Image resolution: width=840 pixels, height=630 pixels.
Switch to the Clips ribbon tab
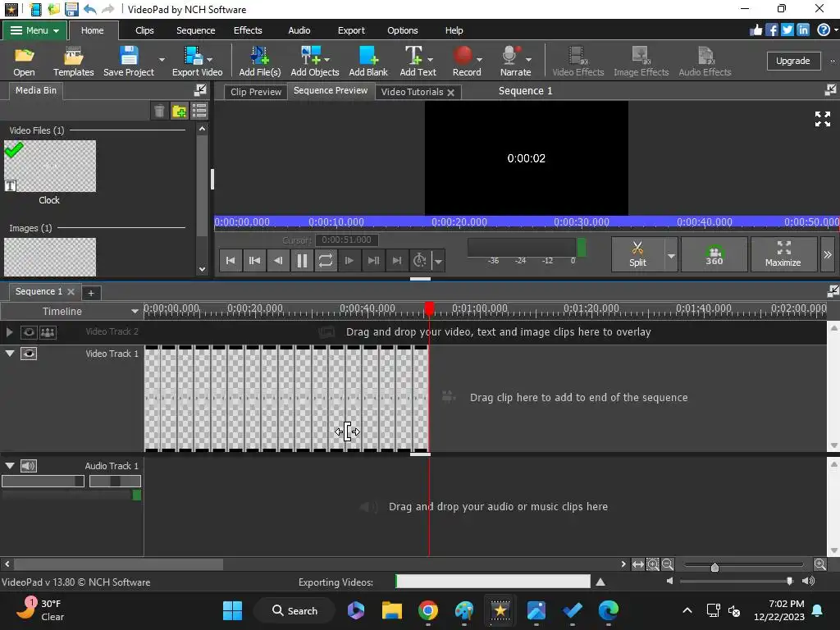(x=144, y=30)
